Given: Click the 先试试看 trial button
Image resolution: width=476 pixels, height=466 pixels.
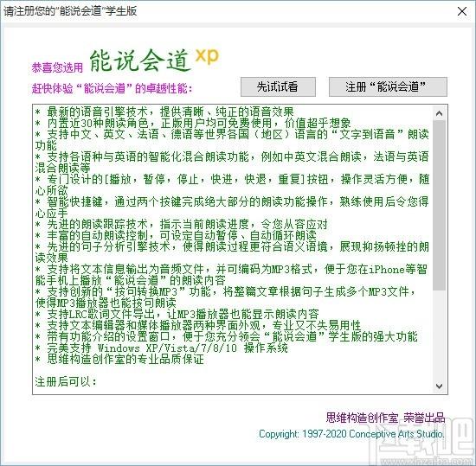Looking at the screenshot, I should (x=278, y=87).
